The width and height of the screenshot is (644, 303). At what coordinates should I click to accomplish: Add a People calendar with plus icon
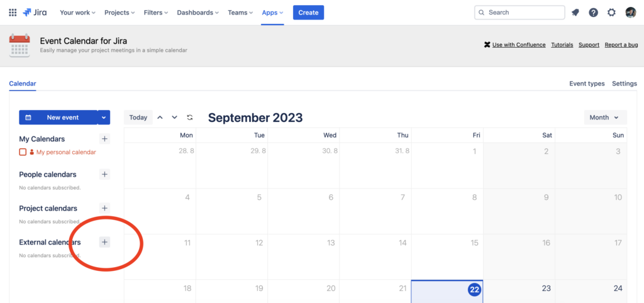(105, 175)
